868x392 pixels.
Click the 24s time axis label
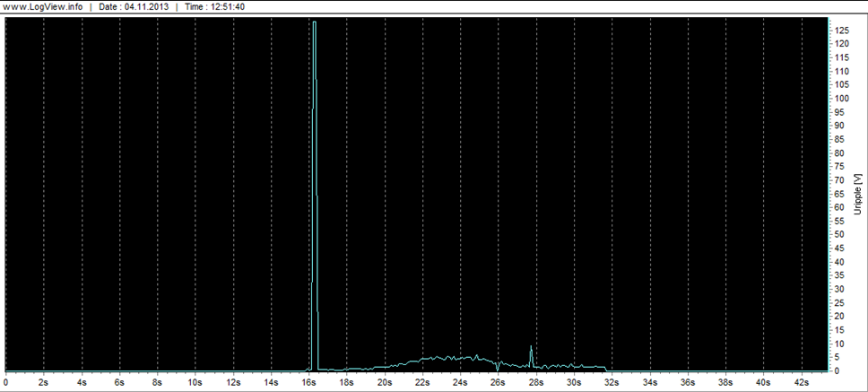pyautogui.click(x=461, y=382)
